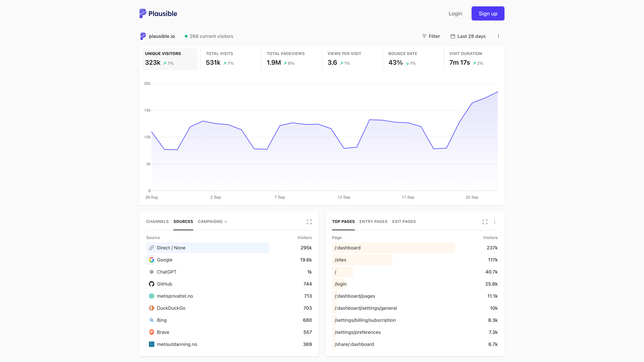This screenshot has height=362, width=644.
Task: Select the Total Pageviews metric
Action: pos(291,59)
